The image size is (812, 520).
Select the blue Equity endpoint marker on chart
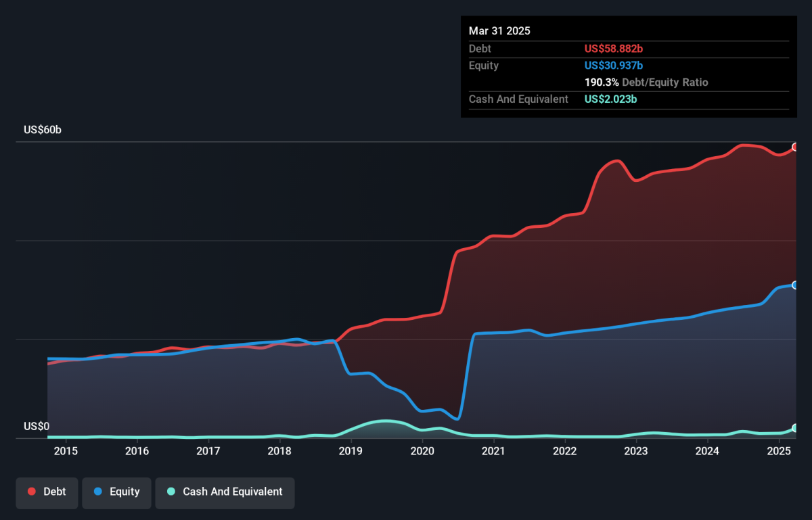795,285
